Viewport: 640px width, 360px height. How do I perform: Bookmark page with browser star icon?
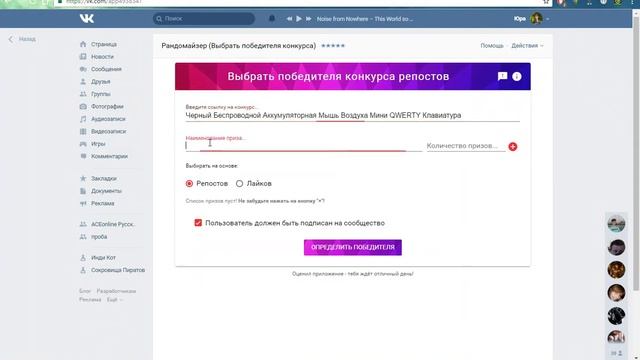point(546,2)
